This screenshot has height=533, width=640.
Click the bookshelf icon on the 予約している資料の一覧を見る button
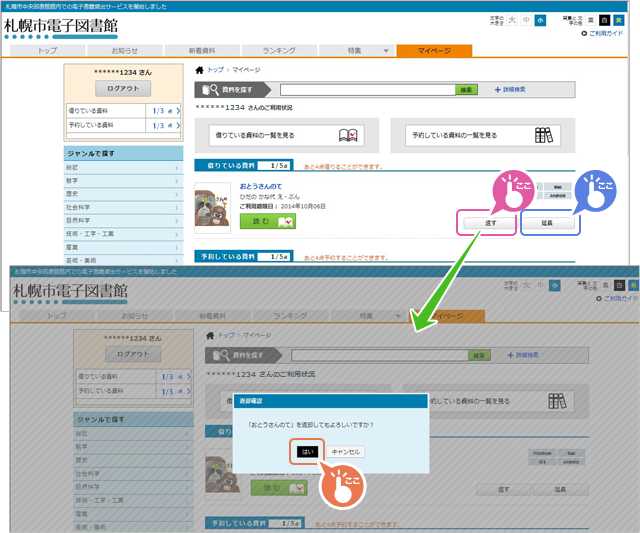tap(544, 135)
